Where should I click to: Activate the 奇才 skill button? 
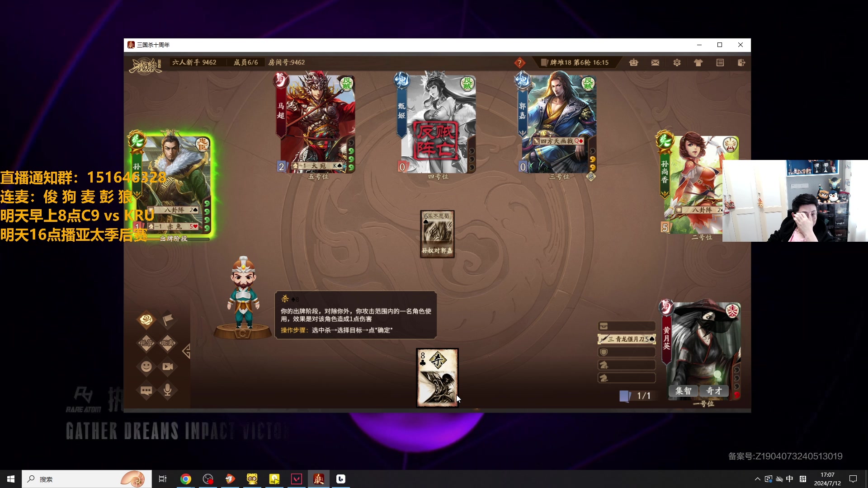pos(714,391)
